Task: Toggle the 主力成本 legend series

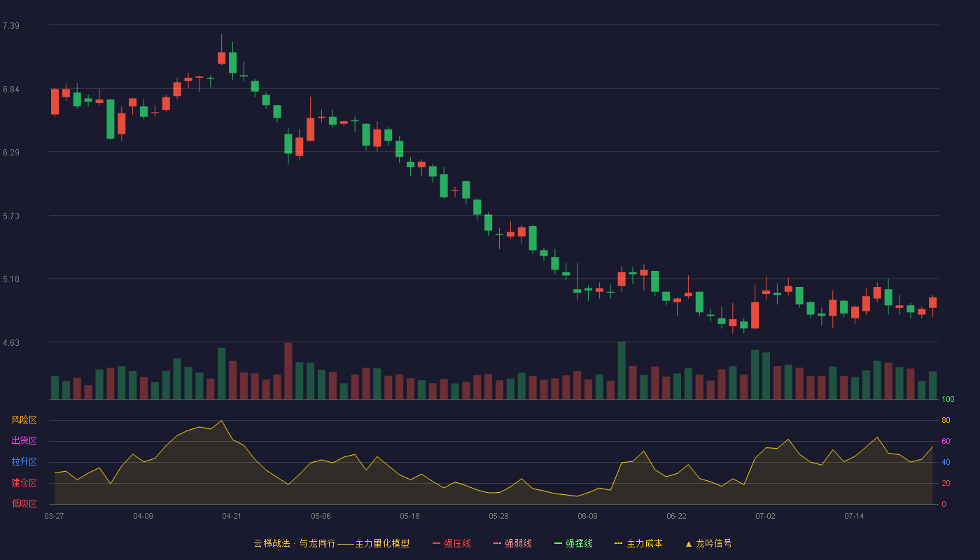Action: (x=638, y=543)
